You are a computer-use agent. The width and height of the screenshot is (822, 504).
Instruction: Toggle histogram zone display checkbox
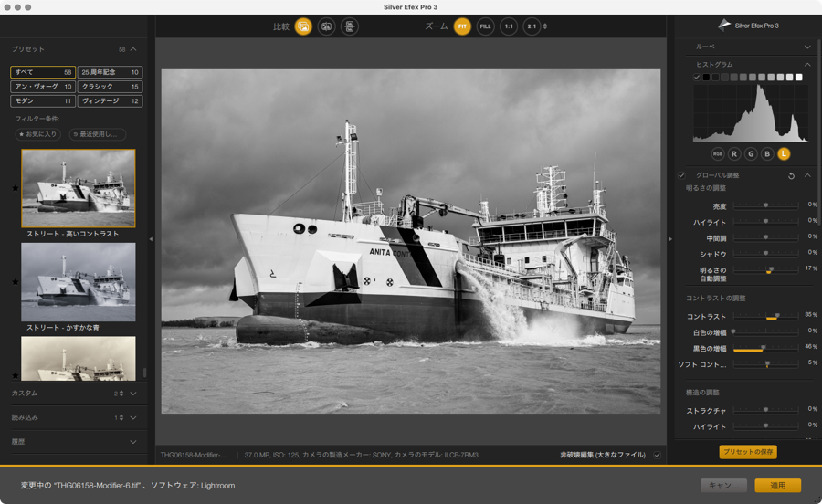(697, 77)
